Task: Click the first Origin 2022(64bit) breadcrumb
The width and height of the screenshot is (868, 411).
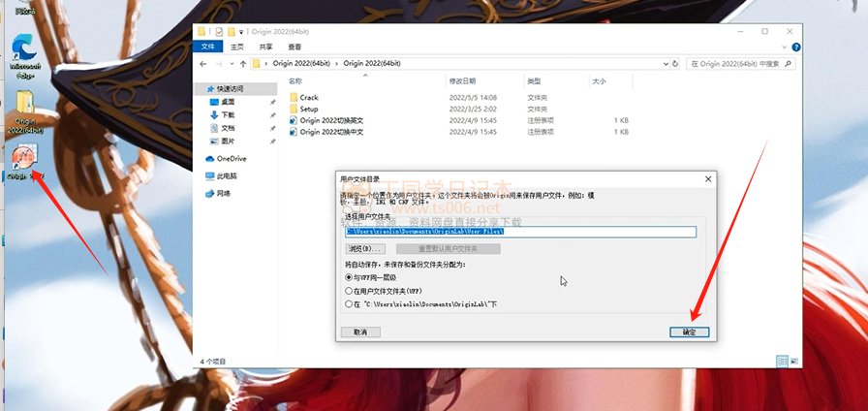Action: pos(302,64)
